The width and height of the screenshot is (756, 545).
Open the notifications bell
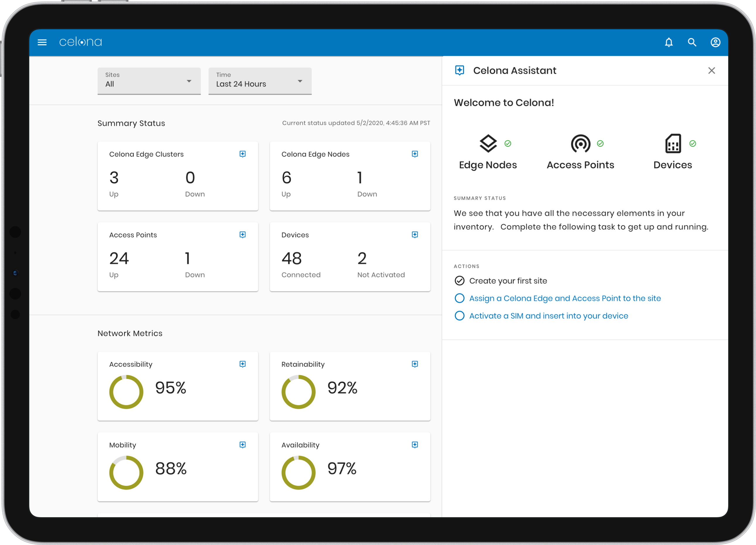click(x=669, y=42)
